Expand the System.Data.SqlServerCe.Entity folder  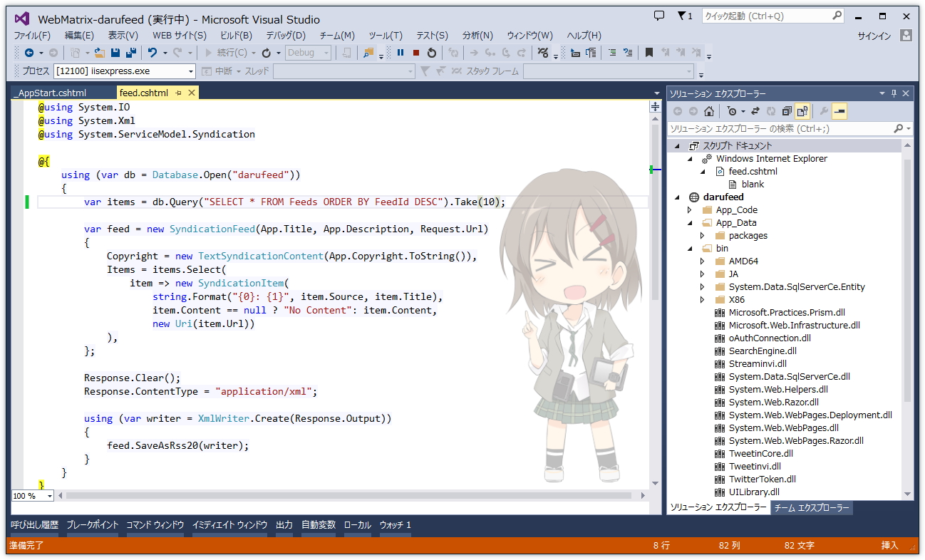click(703, 287)
